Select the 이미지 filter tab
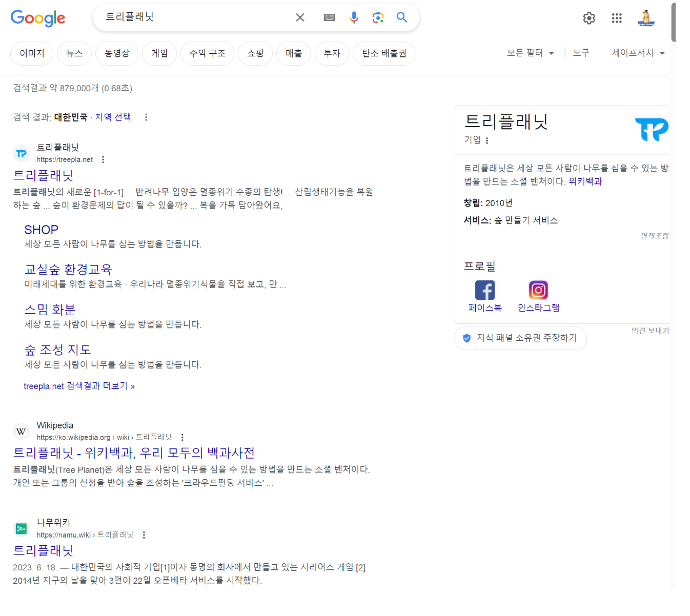The height and width of the screenshot is (616, 690). (32, 53)
